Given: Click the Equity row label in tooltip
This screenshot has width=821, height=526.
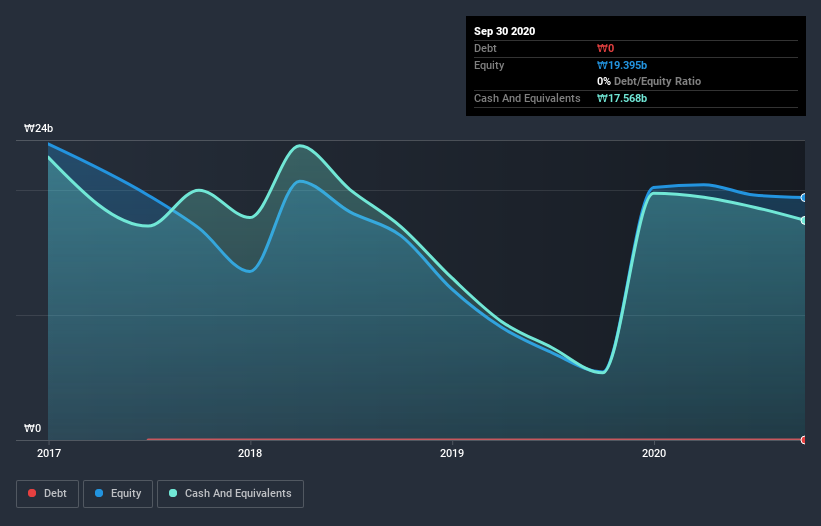Looking at the screenshot, I should tap(489, 65).
